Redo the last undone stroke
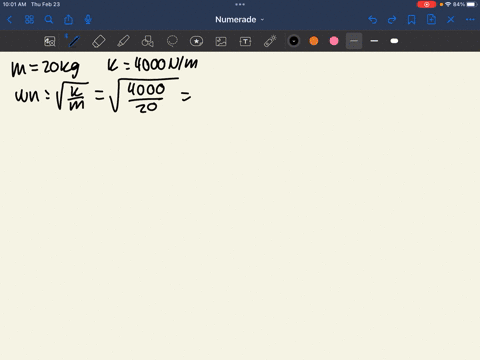Image resolution: width=480 pixels, height=360 pixels. (392, 20)
